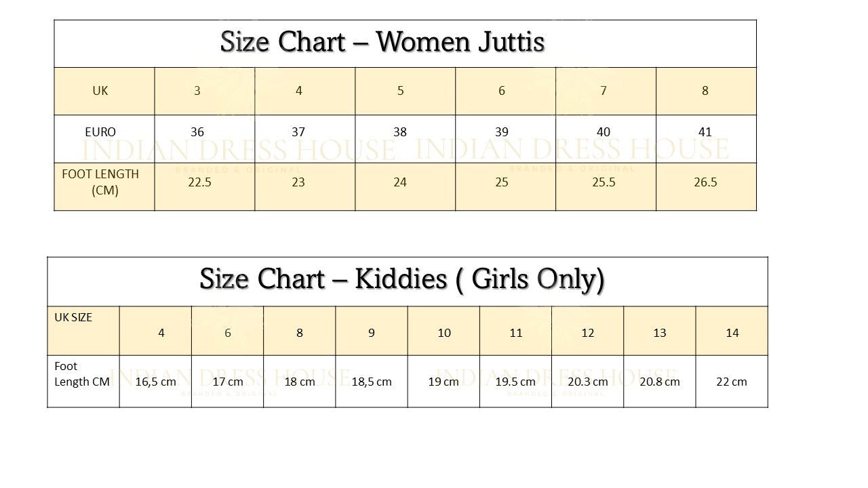The height and width of the screenshot is (488, 868).
Task: Select the 22.5 foot length cell
Action: click(199, 182)
